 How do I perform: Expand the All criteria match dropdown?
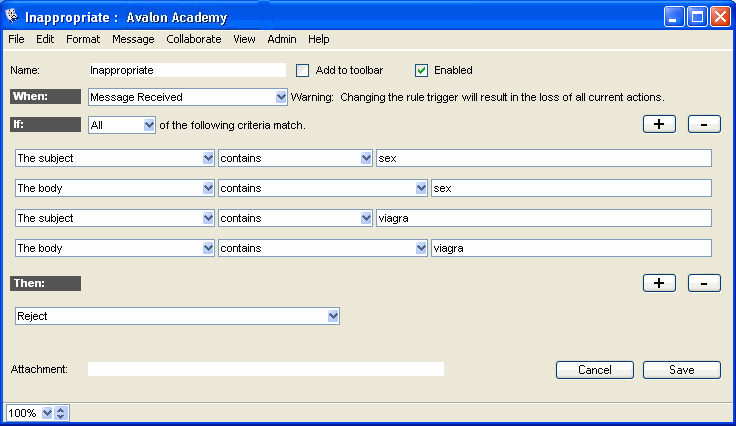(149, 125)
